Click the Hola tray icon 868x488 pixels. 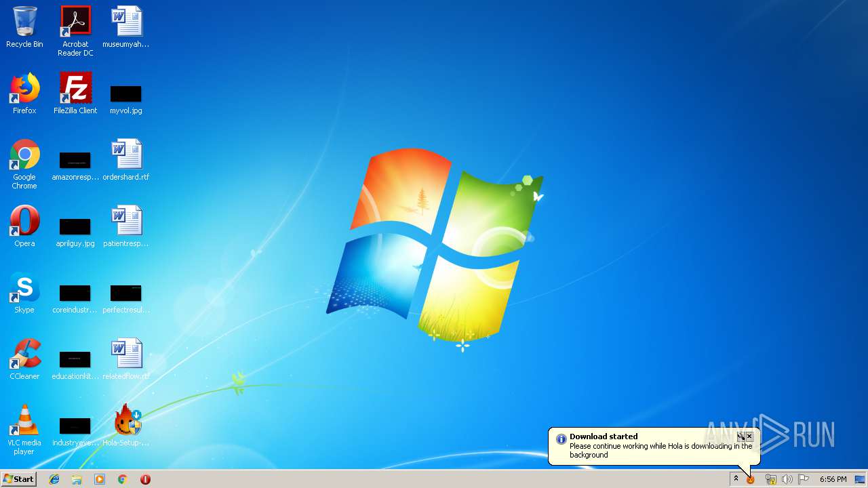751,479
